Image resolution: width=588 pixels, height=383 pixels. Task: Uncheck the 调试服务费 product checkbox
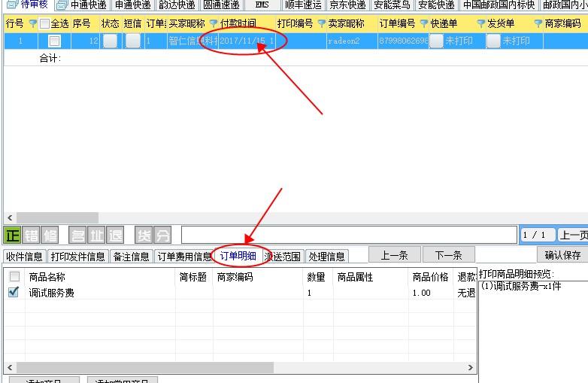14,293
